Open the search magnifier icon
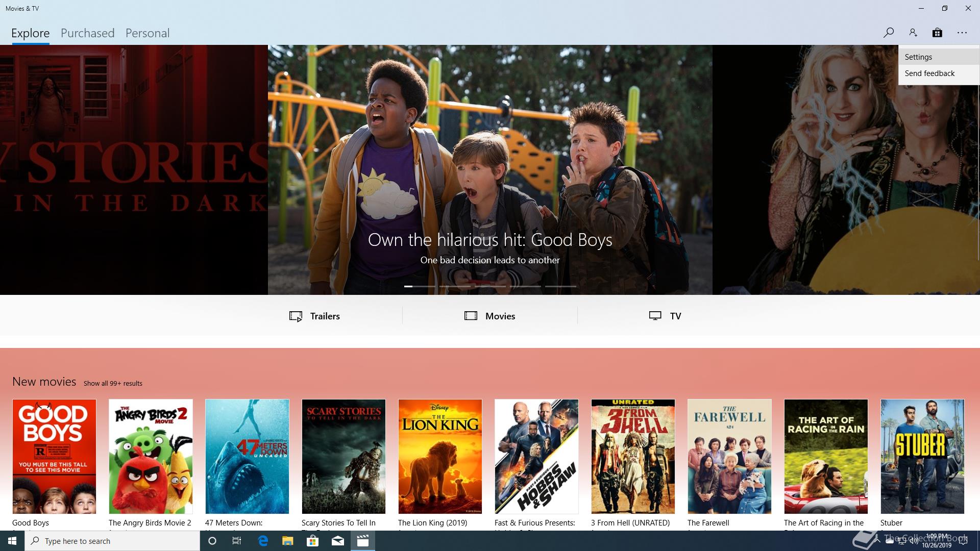Screen dimensions: 980x551 [889, 33]
